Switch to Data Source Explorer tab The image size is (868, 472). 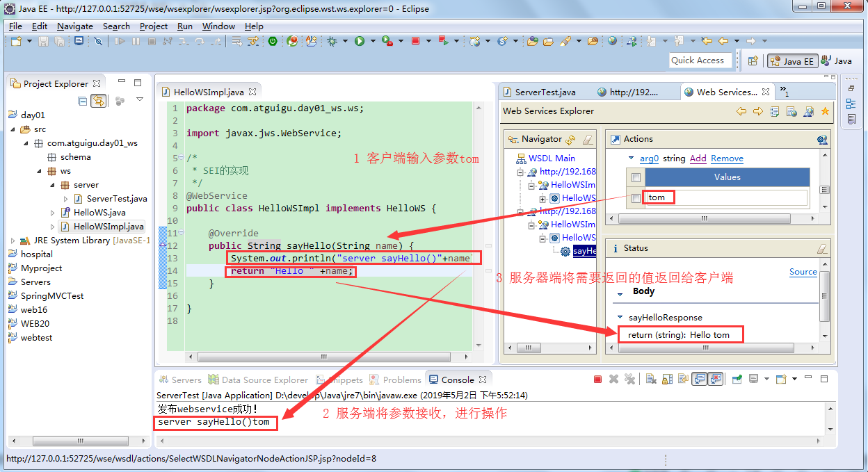(x=257, y=380)
